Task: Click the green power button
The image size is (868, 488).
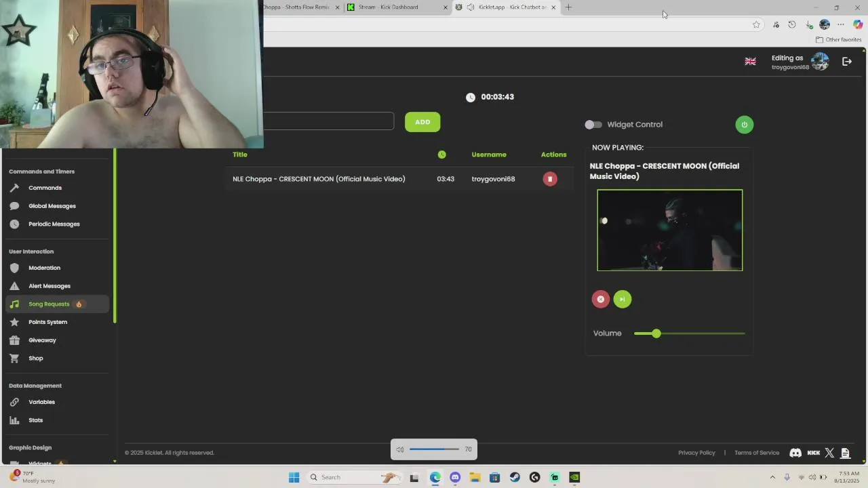Action: coord(744,125)
